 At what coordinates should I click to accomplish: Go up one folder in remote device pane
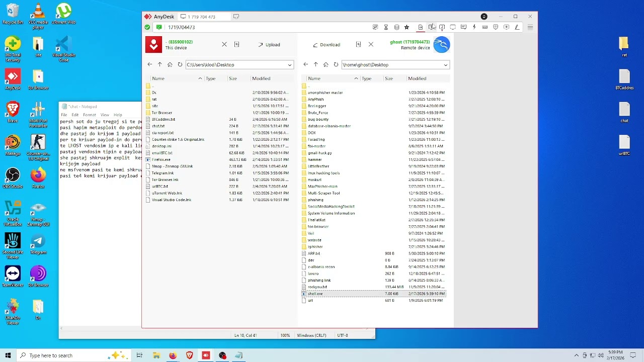[x=315, y=64]
